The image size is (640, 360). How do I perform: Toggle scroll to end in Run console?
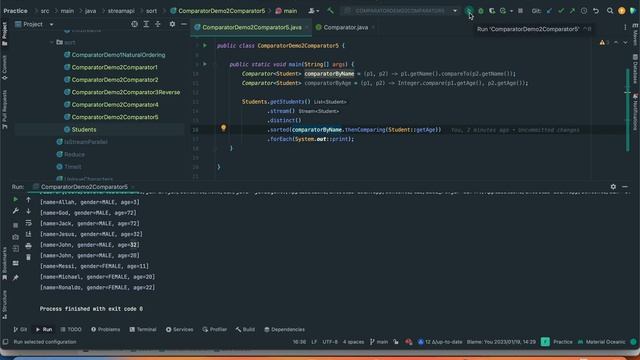[x=28, y=234]
